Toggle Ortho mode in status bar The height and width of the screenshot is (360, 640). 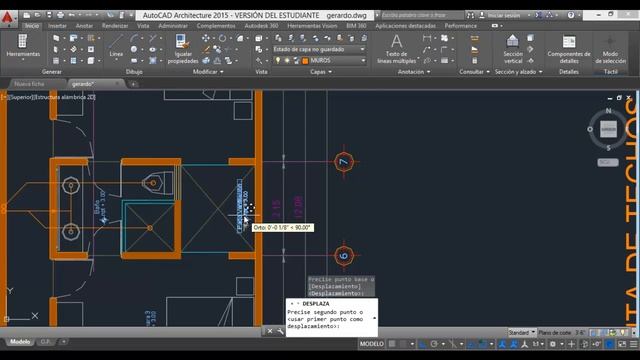[x=423, y=344]
